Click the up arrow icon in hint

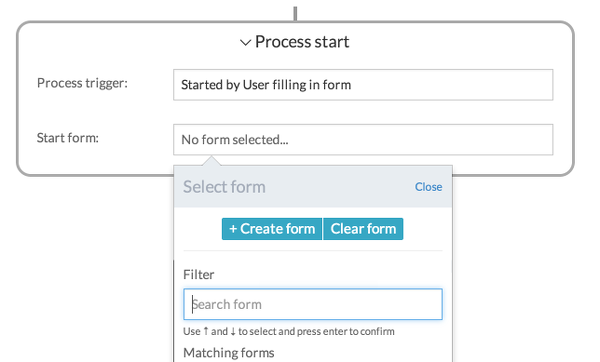tap(206, 331)
